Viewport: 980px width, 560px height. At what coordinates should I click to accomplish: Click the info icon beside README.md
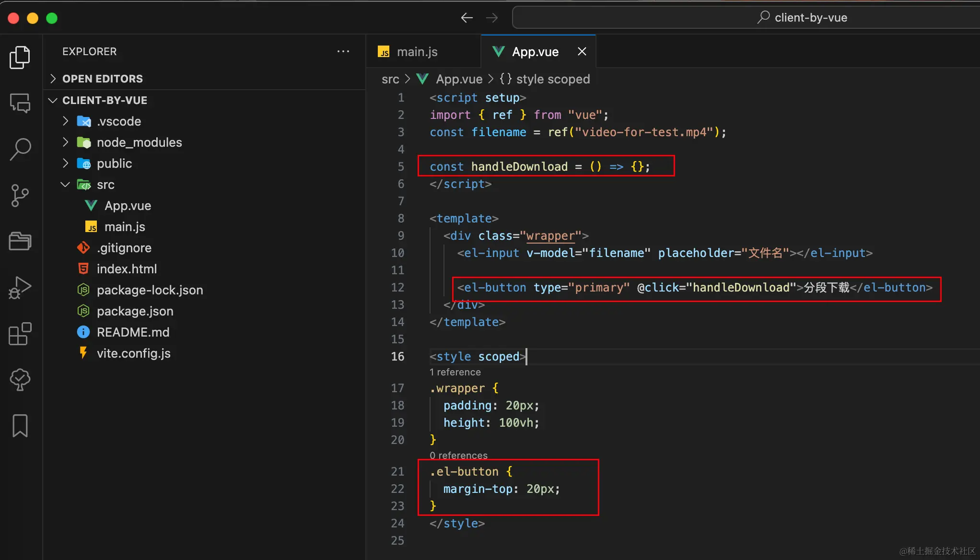pyautogui.click(x=83, y=332)
